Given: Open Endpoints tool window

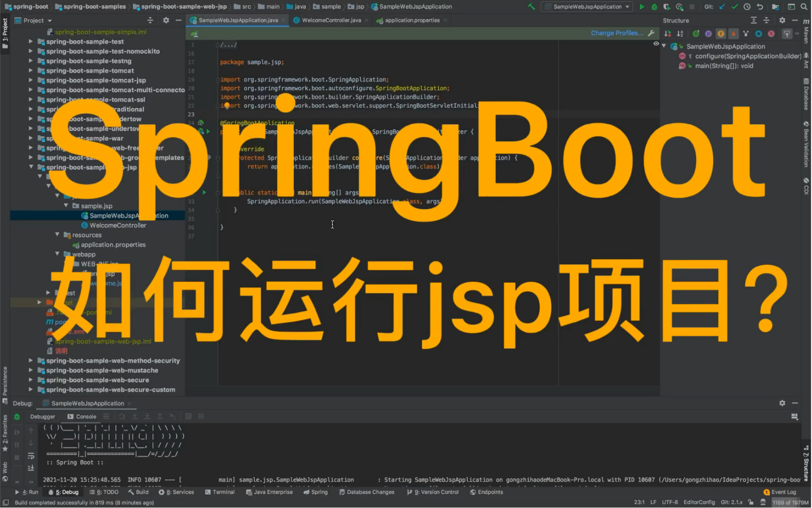Looking at the screenshot, I should 486,492.
